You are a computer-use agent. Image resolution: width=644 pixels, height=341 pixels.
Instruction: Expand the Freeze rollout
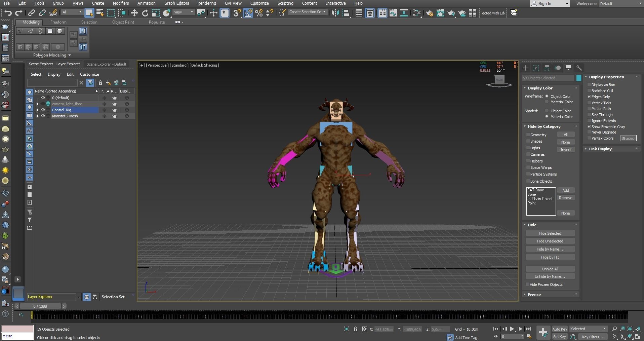click(x=534, y=295)
